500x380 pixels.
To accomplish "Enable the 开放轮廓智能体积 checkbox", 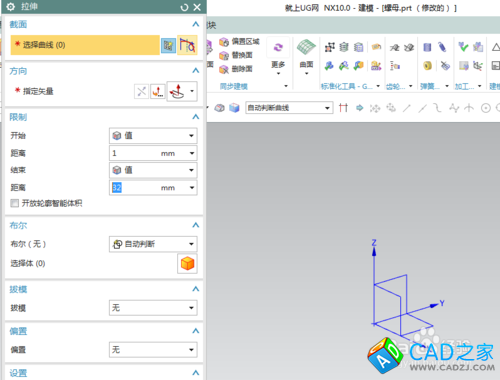I will [14, 203].
